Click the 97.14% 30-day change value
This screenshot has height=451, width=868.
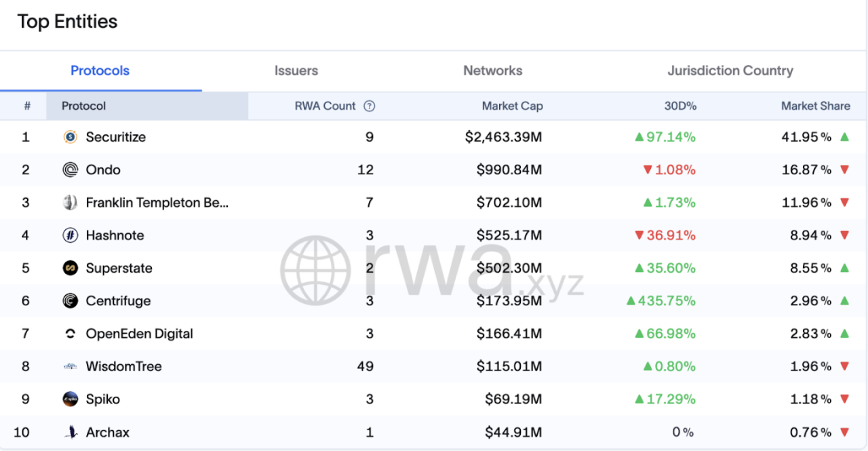pyautogui.click(x=665, y=137)
